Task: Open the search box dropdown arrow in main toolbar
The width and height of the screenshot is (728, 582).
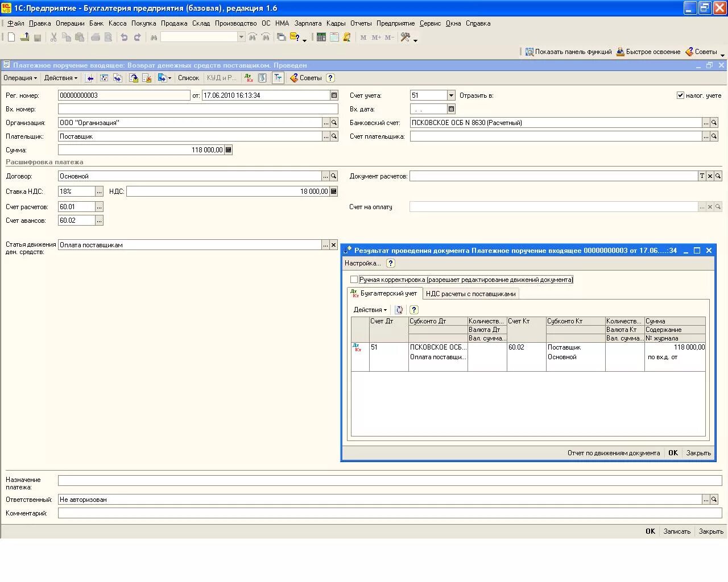Action: pyautogui.click(x=241, y=37)
